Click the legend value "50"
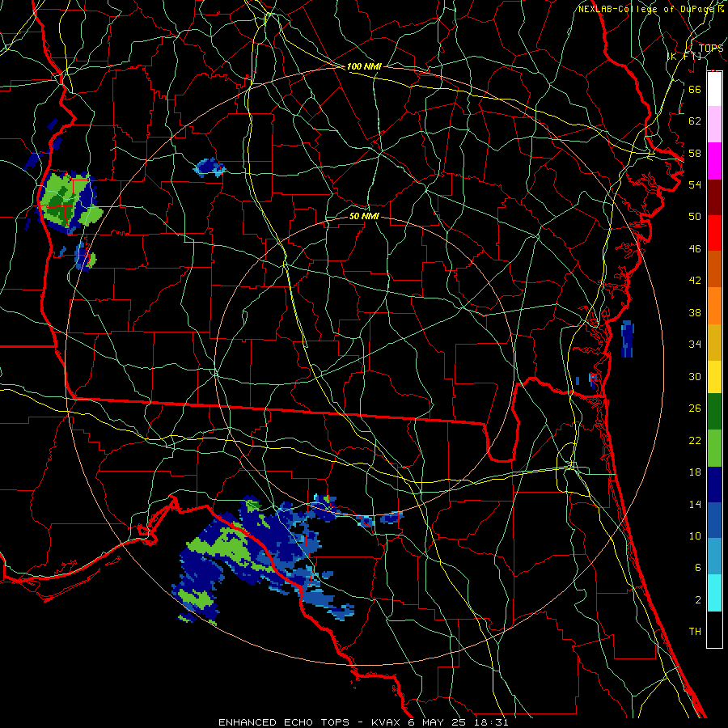Screen dimensions: 728x728 tap(695, 216)
